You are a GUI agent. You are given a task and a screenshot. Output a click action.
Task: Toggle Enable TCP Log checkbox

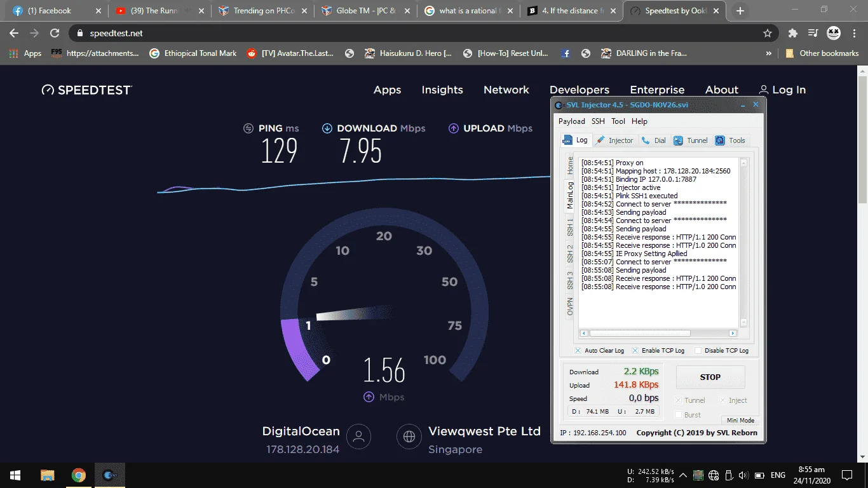635,351
